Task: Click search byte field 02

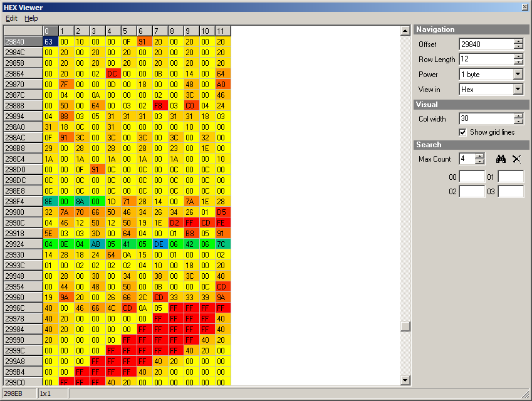Action: click(472, 191)
